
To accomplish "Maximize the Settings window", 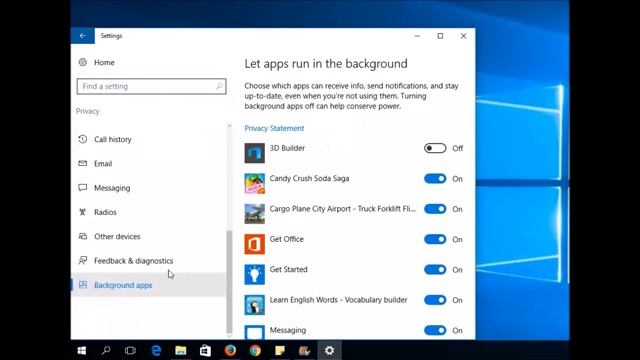I will tap(440, 36).
